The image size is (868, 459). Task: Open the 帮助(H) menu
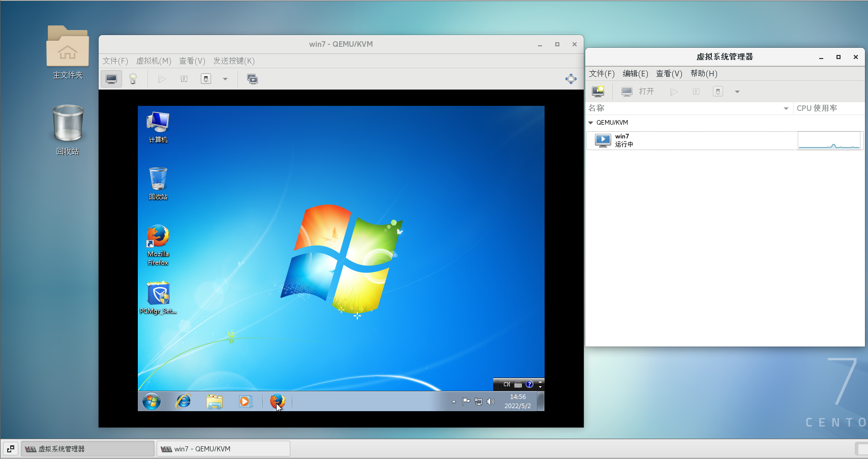(x=704, y=74)
